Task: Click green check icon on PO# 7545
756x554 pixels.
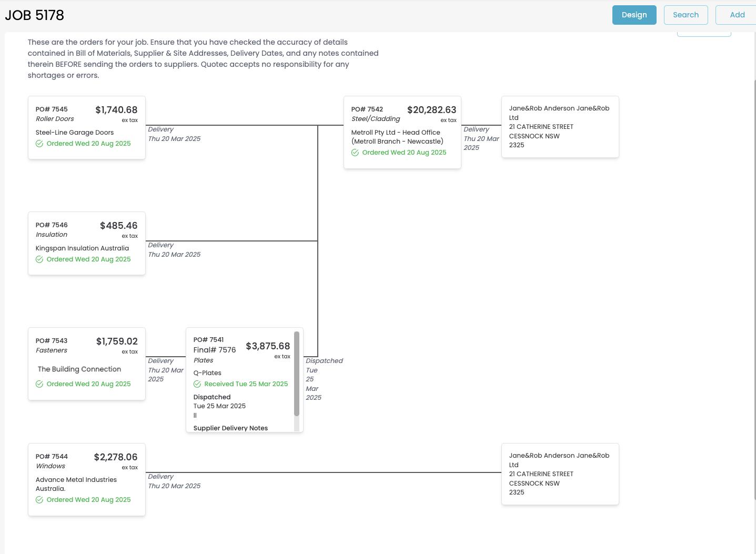Action: click(39, 144)
